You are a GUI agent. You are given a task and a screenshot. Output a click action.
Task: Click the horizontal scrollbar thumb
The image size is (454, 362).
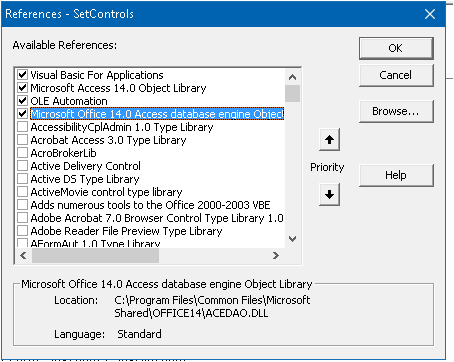pos(95,256)
